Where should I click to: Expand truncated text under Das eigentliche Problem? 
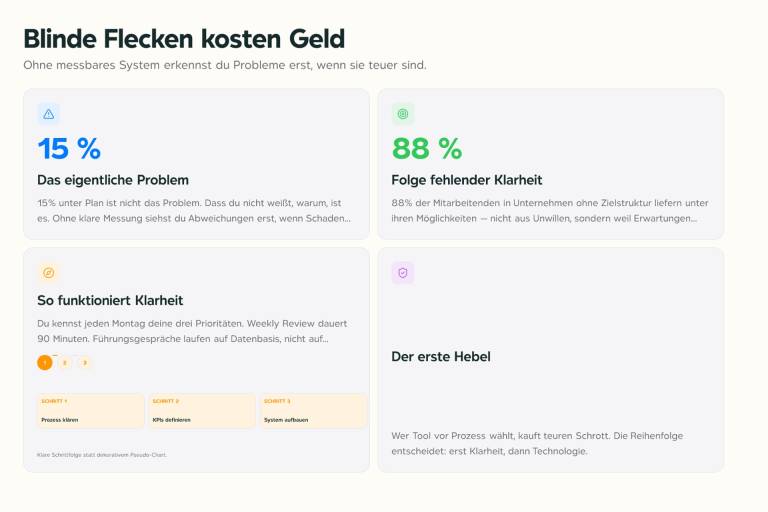coord(194,211)
